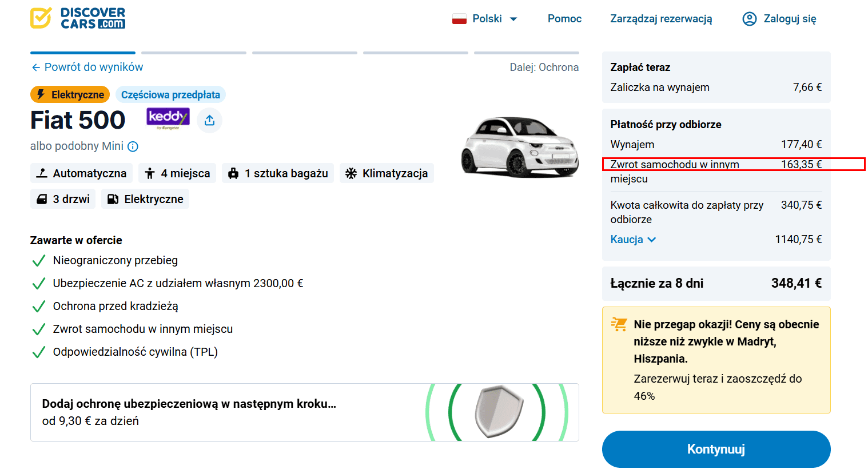Screen dimensions: 868x473
Task: Click the Automatyczna gearbox icon
Action: [x=42, y=173]
